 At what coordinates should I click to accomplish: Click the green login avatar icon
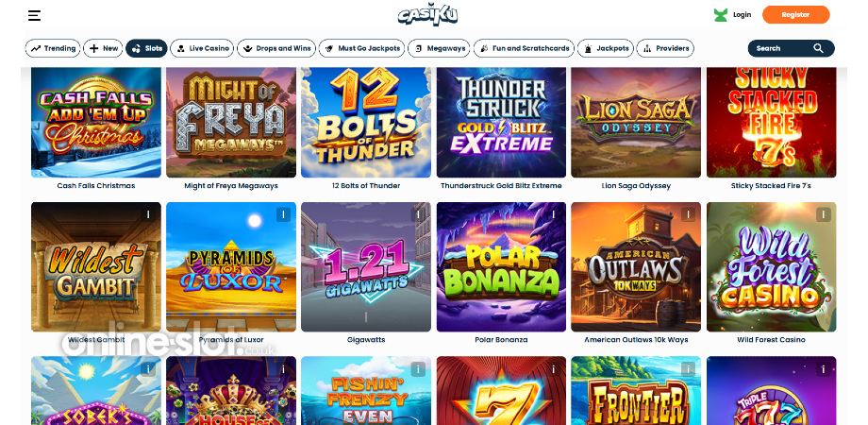tap(720, 15)
